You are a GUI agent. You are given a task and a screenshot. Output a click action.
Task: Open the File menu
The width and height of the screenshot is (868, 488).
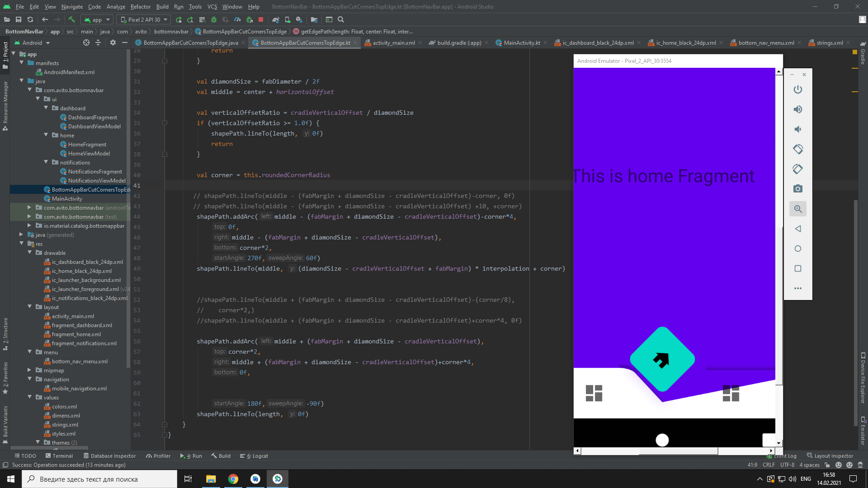point(20,7)
